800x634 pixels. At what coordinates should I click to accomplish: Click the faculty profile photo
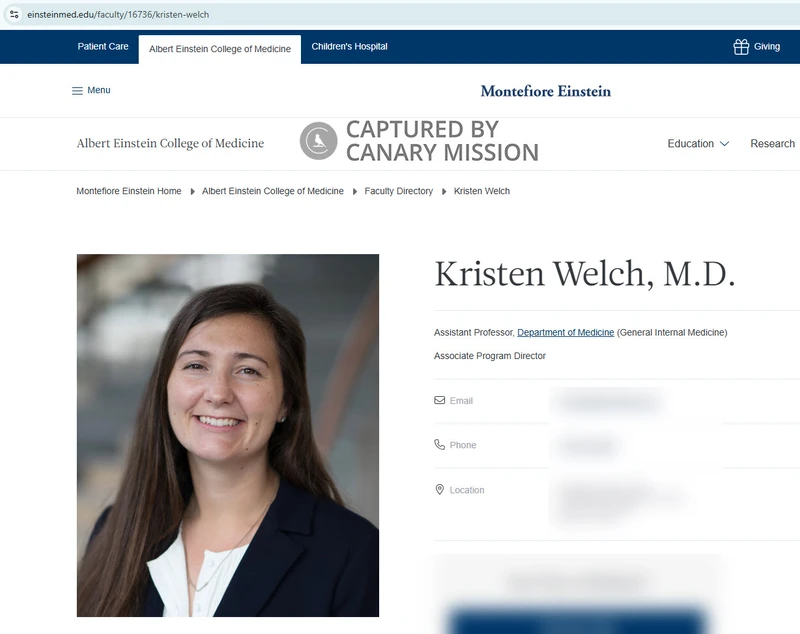coord(228,435)
